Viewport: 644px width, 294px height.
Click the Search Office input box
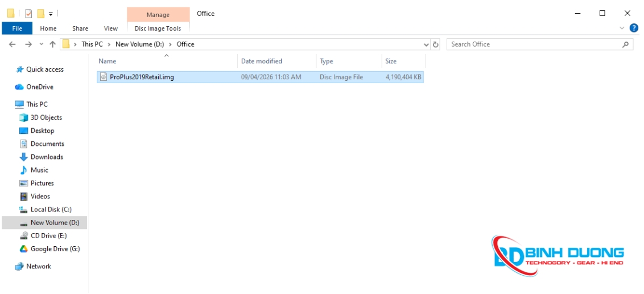point(534,44)
